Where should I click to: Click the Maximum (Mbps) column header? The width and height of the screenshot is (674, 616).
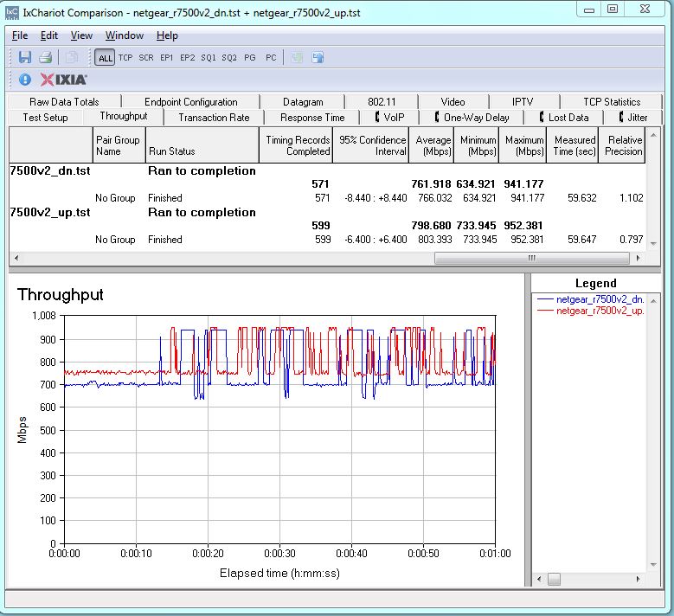pyautogui.click(x=523, y=145)
